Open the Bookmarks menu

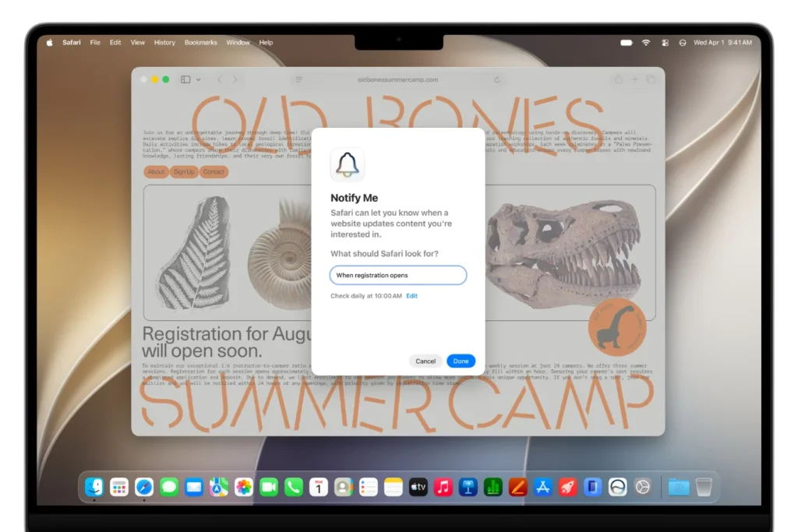coord(200,43)
